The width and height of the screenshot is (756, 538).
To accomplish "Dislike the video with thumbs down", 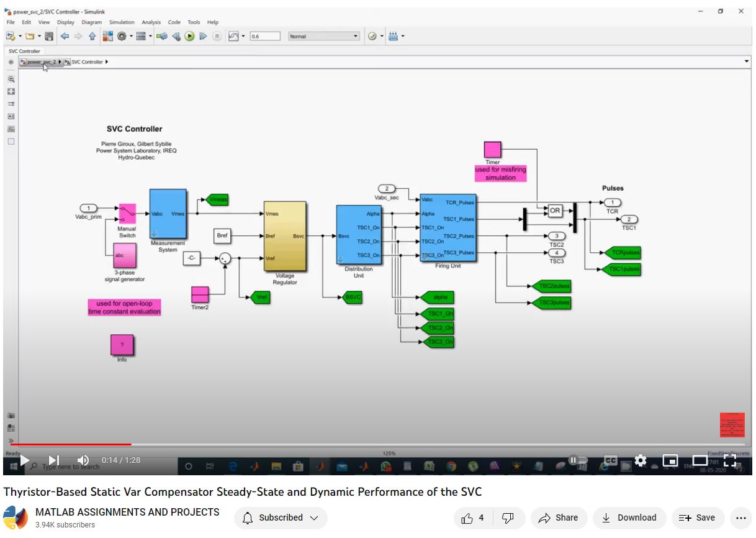I will [x=507, y=517].
